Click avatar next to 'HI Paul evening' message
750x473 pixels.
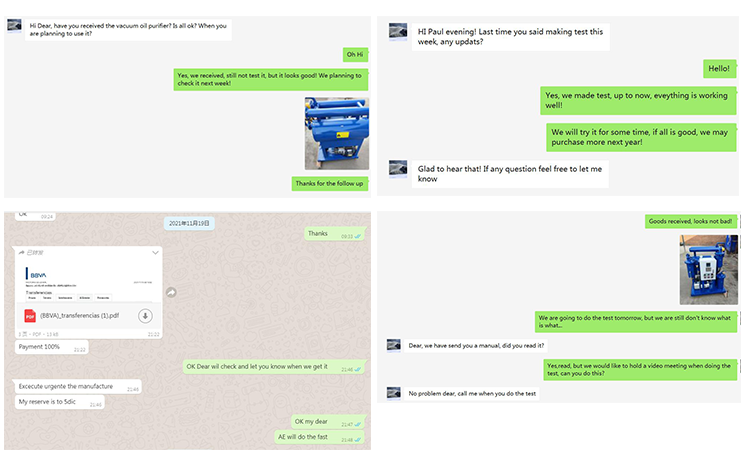[398, 31]
